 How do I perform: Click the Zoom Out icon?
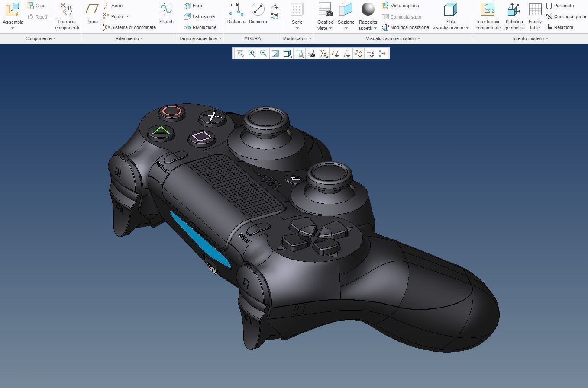point(263,53)
